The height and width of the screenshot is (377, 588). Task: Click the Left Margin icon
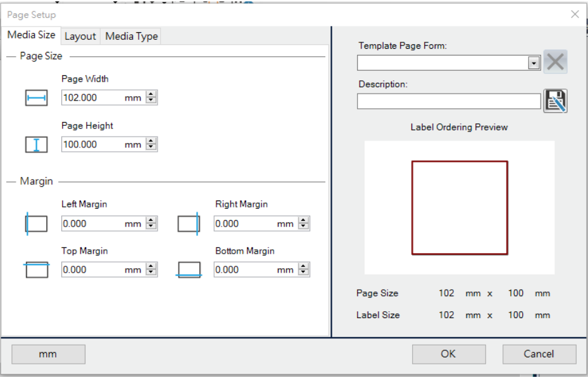coord(36,224)
